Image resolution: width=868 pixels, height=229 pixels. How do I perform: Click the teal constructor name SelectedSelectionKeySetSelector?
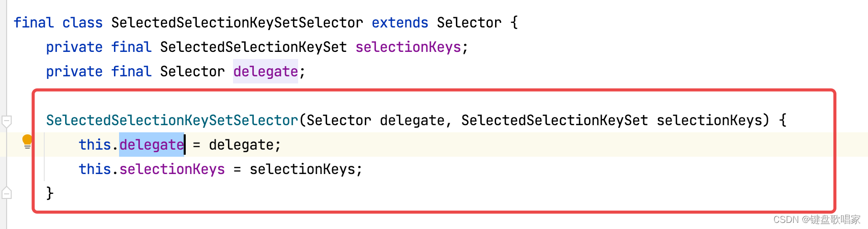pyautogui.click(x=172, y=121)
